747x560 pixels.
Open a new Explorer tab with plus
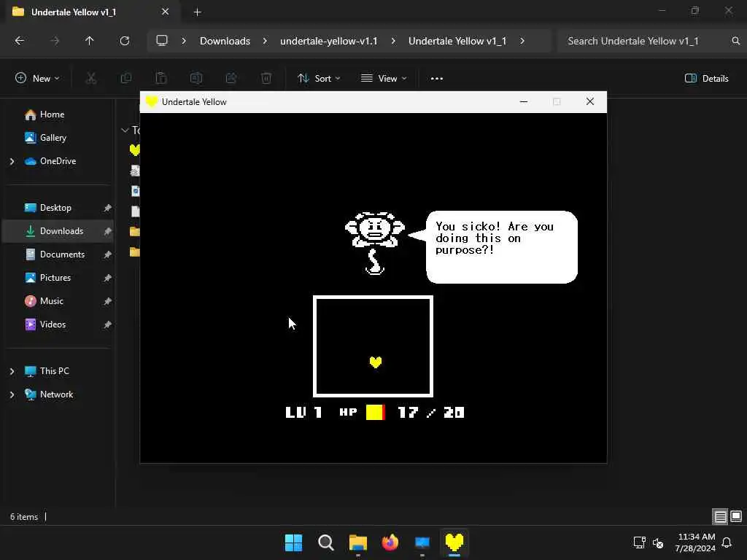[197, 12]
